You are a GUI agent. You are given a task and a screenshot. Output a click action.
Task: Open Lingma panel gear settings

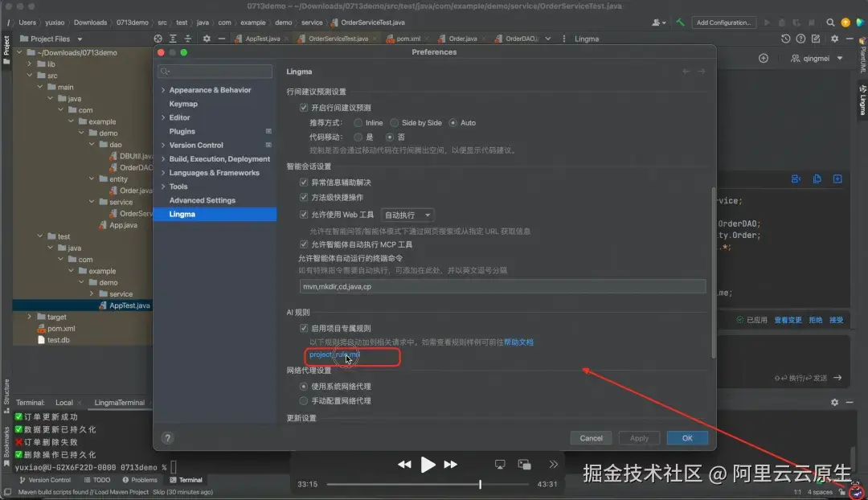point(835,39)
